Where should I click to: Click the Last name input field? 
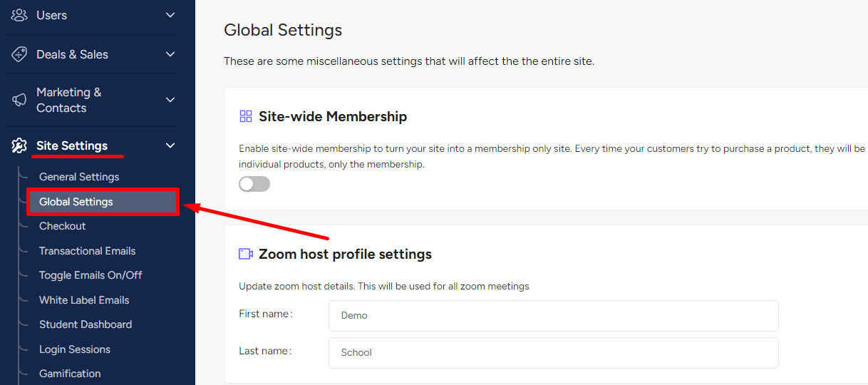pyautogui.click(x=554, y=353)
